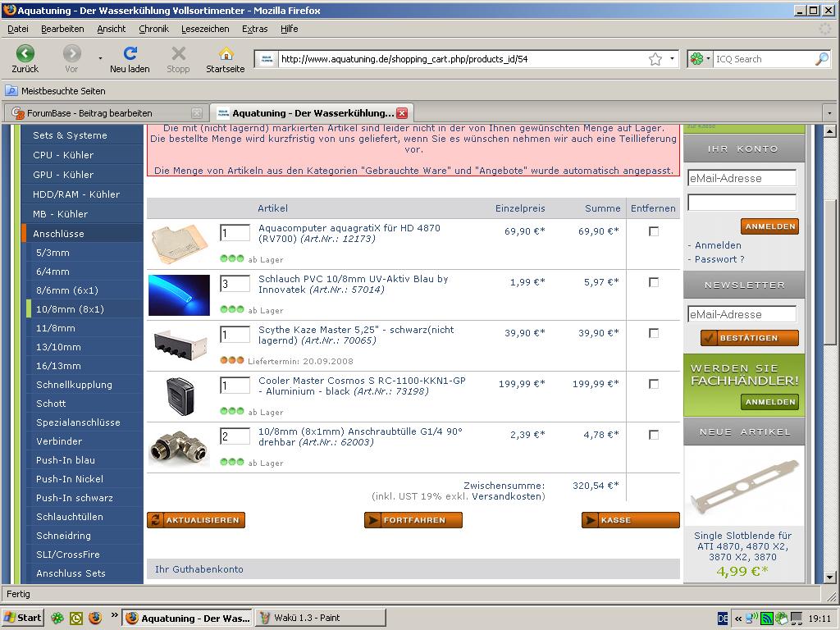Image resolution: width=840 pixels, height=630 pixels.
Task: Click 90° Anschraubtülle fitting image
Action: click(x=179, y=448)
